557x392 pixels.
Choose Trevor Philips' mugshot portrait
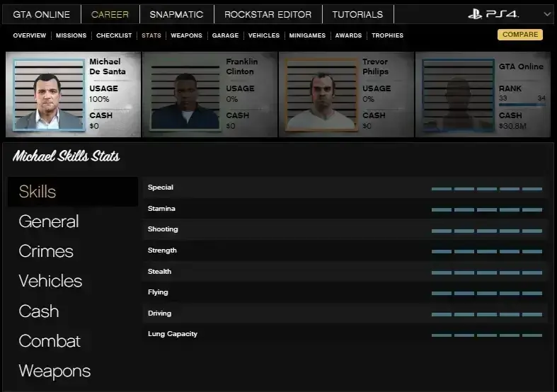[x=320, y=95]
